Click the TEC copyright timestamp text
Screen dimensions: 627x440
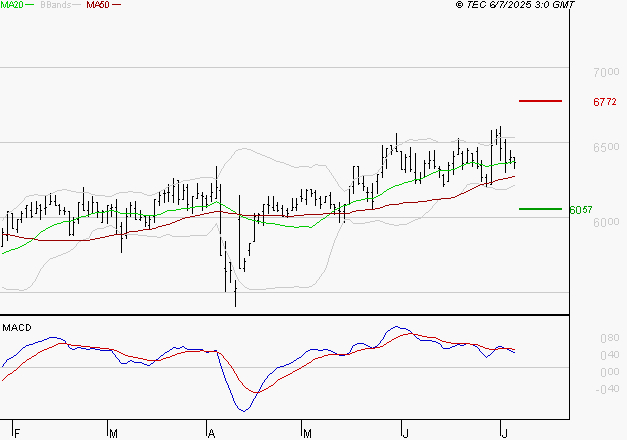pyautogui.click(x=515, y=5)
